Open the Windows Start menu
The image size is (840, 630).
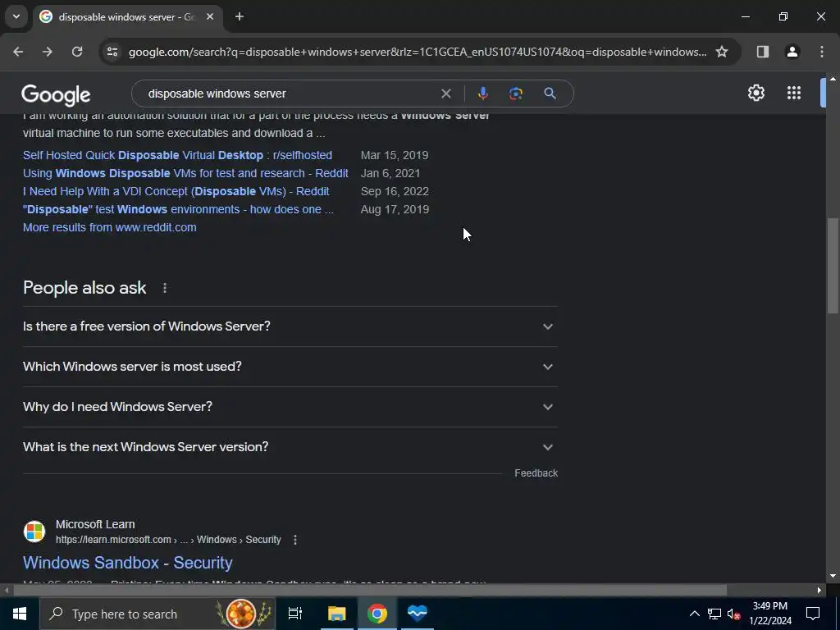(x=20, y=614)
